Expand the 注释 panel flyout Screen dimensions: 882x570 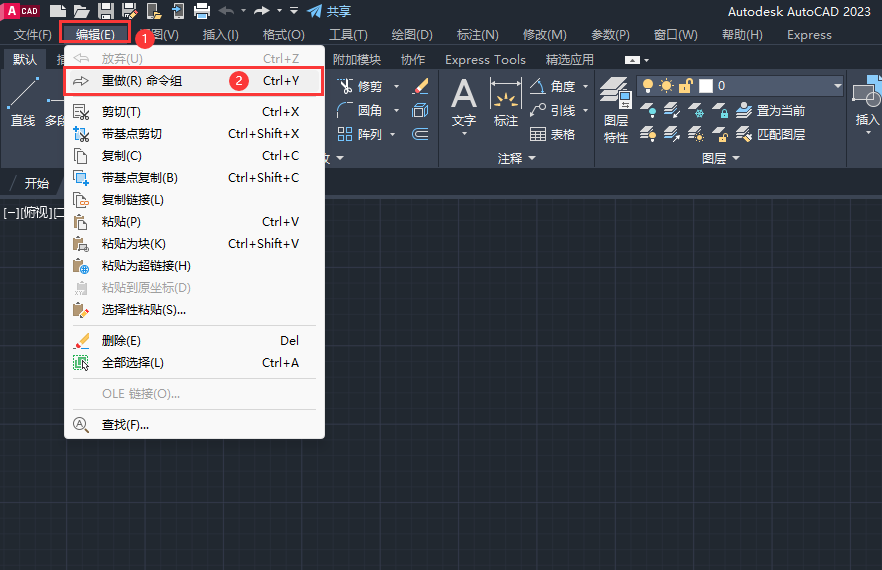(x=517, y=159)
